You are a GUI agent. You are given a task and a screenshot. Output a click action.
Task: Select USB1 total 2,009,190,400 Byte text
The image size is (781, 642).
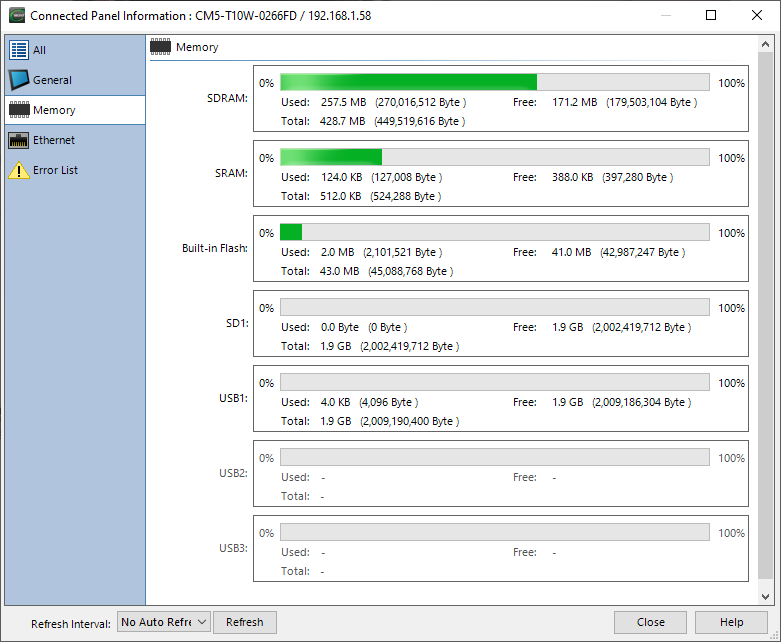point(409,421)
